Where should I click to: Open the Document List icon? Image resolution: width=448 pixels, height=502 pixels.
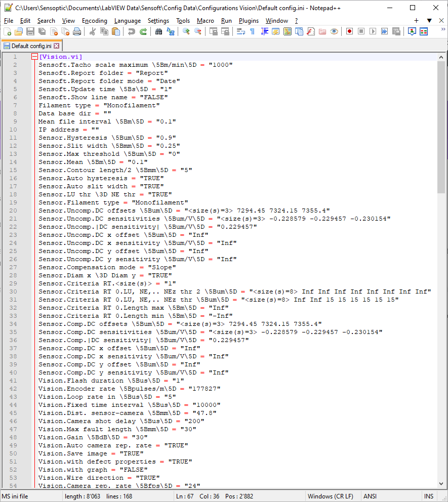point(299,31)
